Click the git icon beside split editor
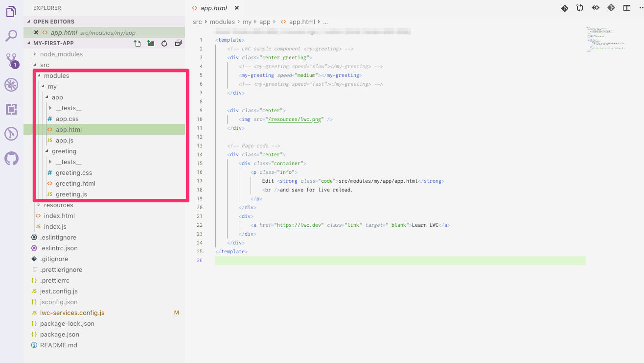This screenshot has height=363, width=644. coord(611,8)
